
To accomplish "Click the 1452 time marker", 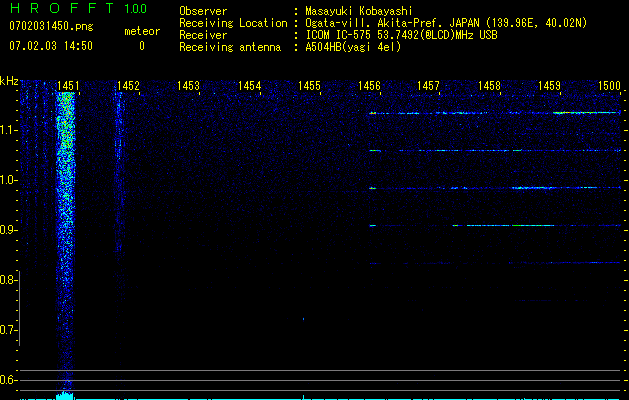I will tap(128, 86).
